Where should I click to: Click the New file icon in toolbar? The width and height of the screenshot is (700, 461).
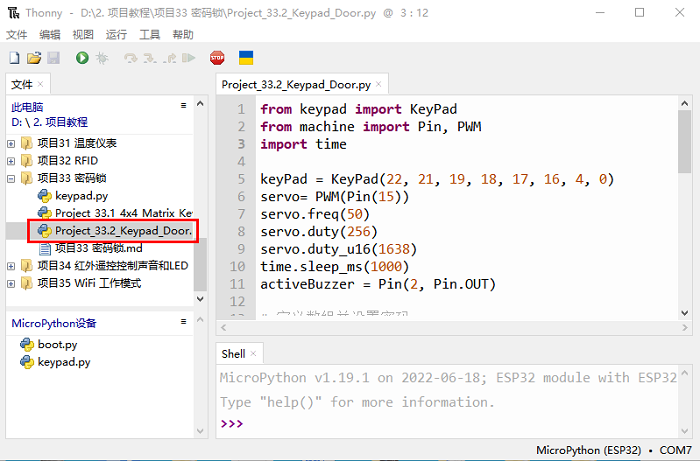pos(15,59)
